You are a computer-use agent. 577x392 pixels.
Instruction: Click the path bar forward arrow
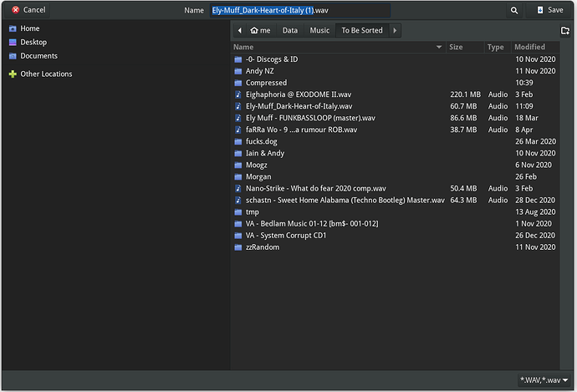395,31
